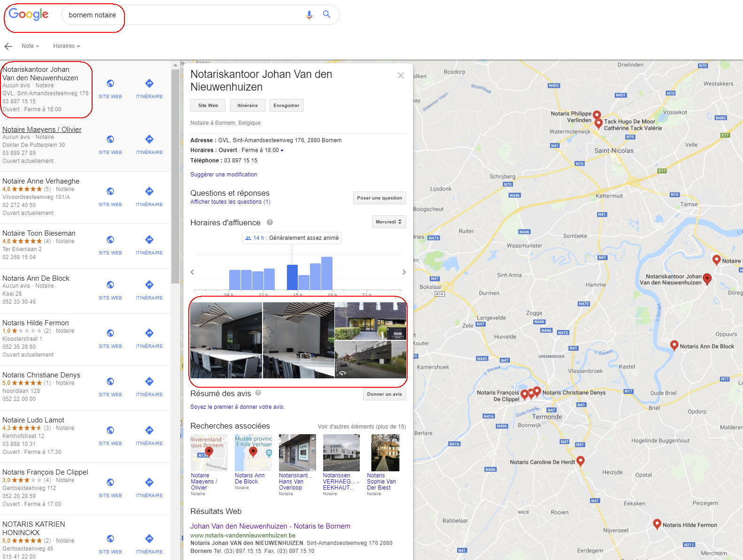Get Itinéraire for Notaire Toon Bieseman
The image size is (743, 560).
[149, 239]
